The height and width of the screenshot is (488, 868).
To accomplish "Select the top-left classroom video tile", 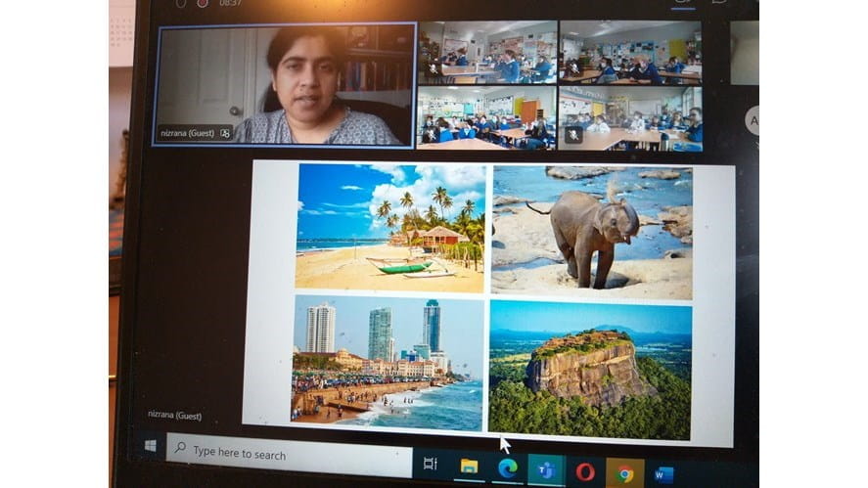I will pos(486,52).
